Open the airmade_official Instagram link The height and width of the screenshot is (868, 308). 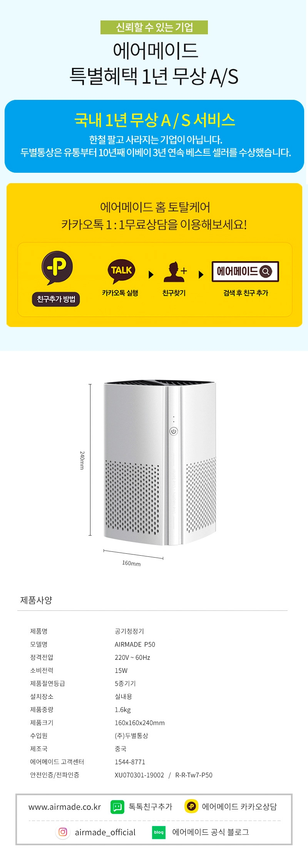tap(105, 832)
